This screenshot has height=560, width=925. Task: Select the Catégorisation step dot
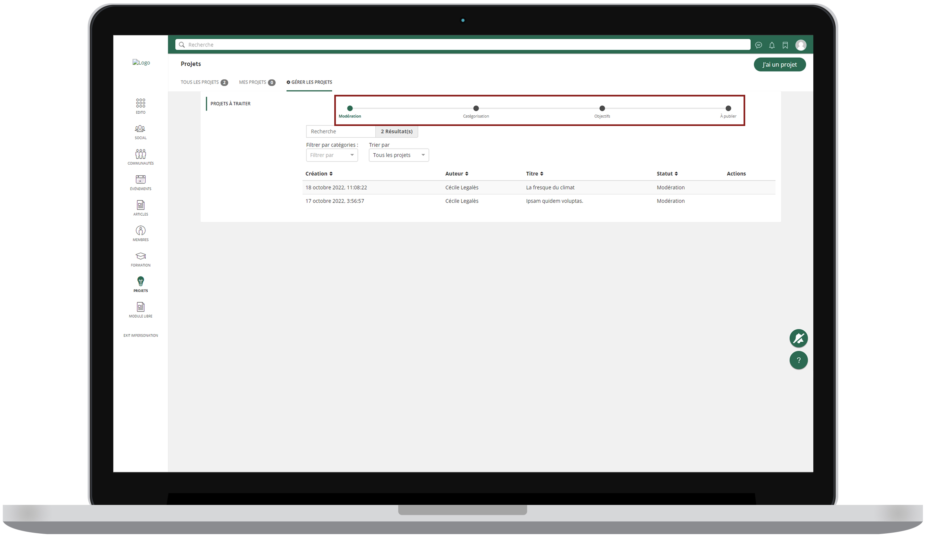pyautogui.click(x=476, y=109)
